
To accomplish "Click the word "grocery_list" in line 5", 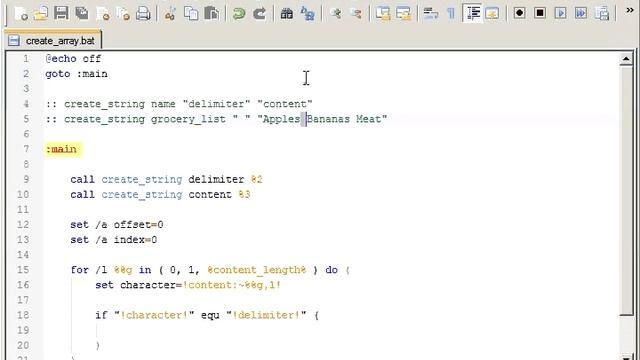I will [x=188, y=119].
